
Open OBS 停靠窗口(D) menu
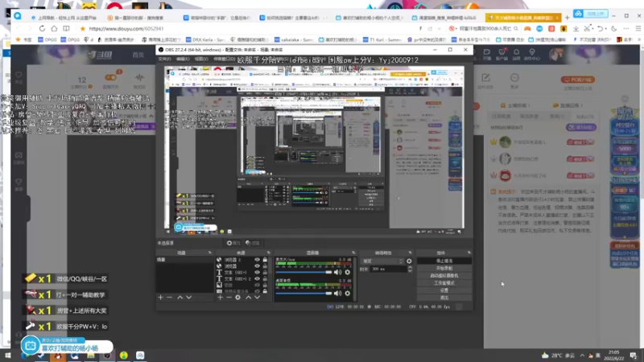[225, 59]
